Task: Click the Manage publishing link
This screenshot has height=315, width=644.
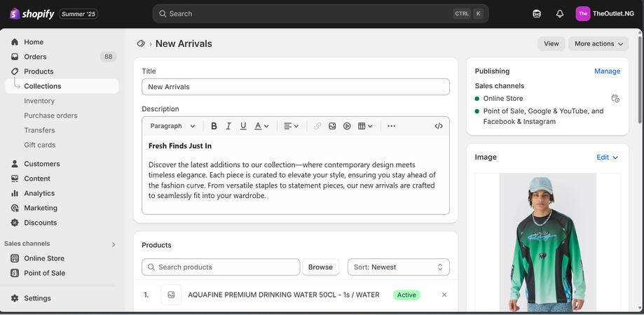Action: point(607,71)
